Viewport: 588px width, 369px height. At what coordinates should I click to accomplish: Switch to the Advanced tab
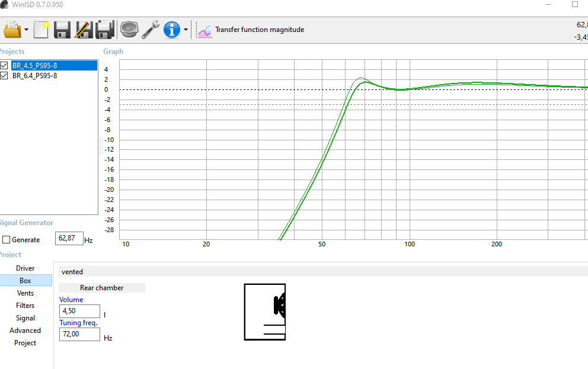coord(25,331)
